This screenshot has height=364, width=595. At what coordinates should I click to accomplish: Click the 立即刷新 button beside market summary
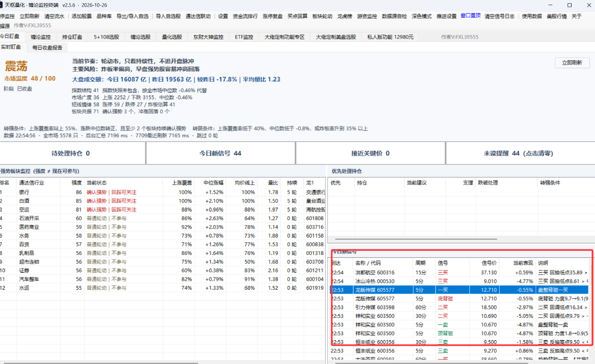point(572,63)
